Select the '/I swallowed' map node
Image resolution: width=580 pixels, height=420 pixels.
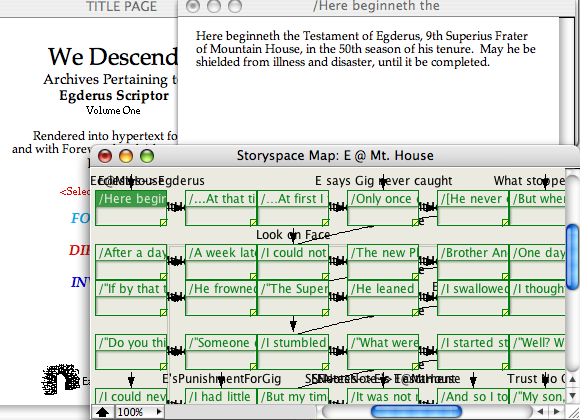(x=473, y=298)
